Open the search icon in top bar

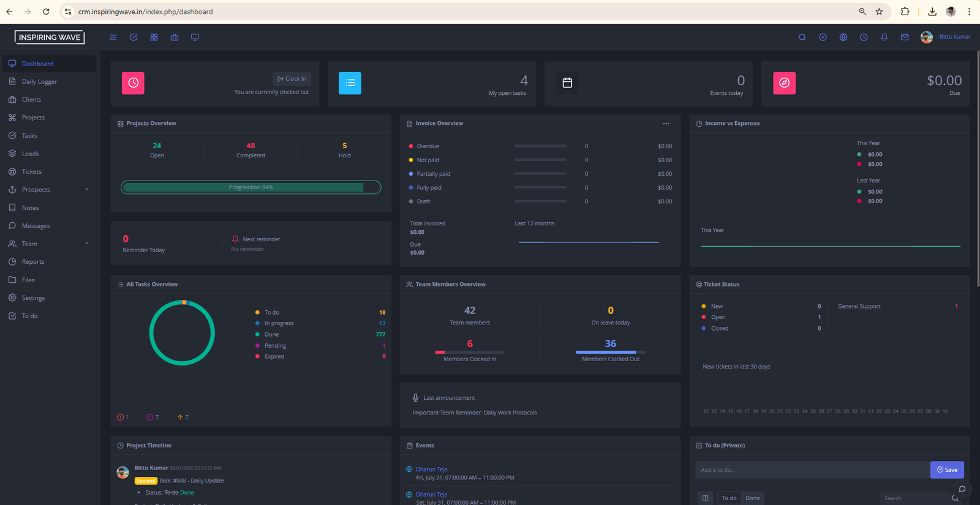coord(802,37)
